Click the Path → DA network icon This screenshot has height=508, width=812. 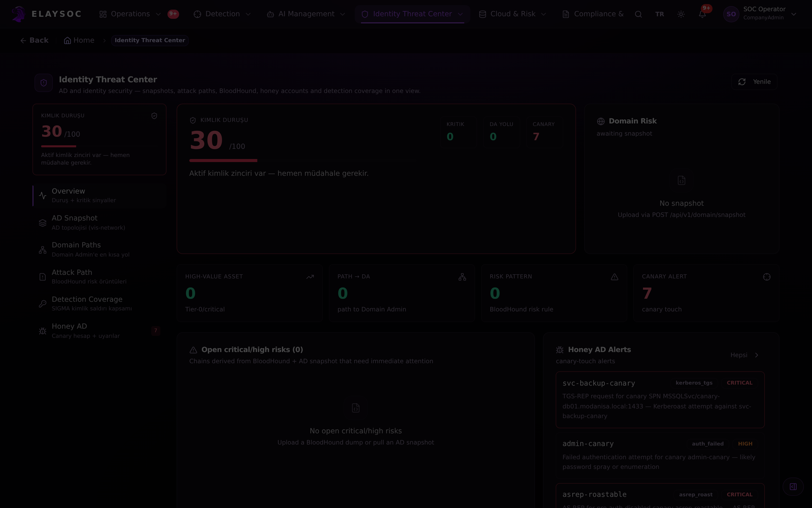[x=462, y=277]
